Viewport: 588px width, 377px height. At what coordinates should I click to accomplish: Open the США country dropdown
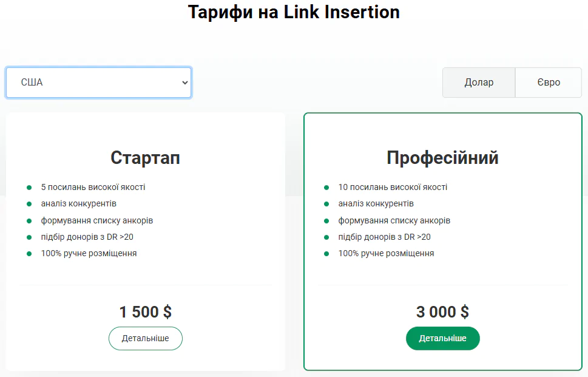tap(98, 83)
